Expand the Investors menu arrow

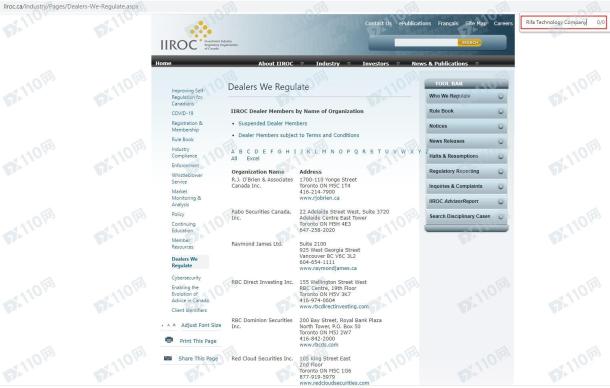click(398, 63)
